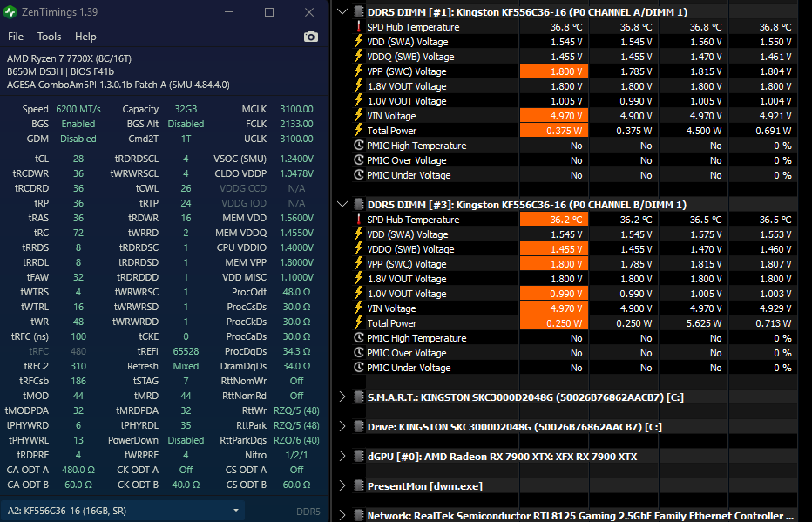Click the chip icon beside Drive: KINGSTON row
This screenshot has height=522, width=812.
(358, 427)
